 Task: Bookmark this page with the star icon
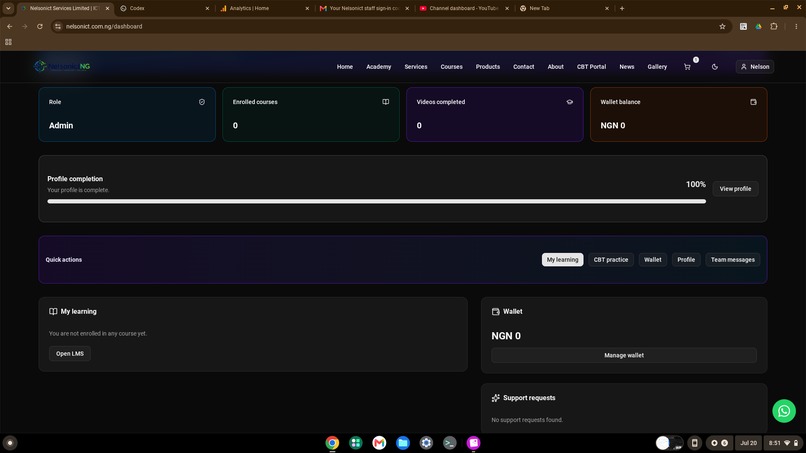[722, 26]
